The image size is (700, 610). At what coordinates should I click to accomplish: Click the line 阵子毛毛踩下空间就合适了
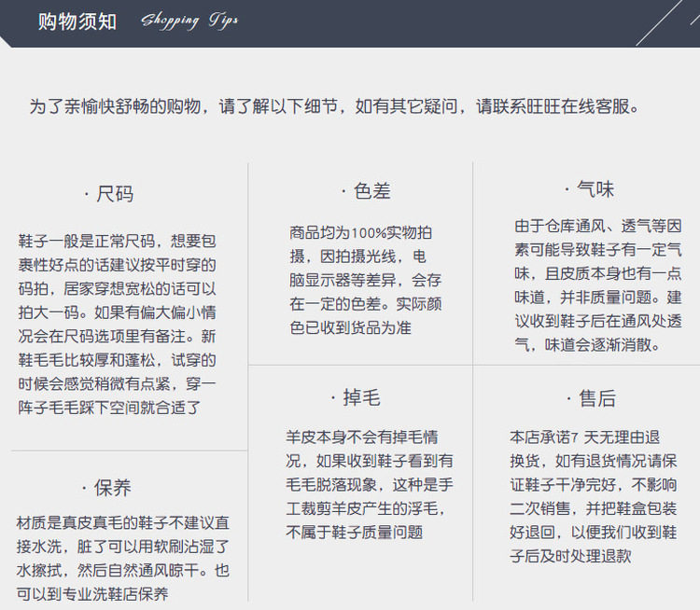click(x=109, y=407)
